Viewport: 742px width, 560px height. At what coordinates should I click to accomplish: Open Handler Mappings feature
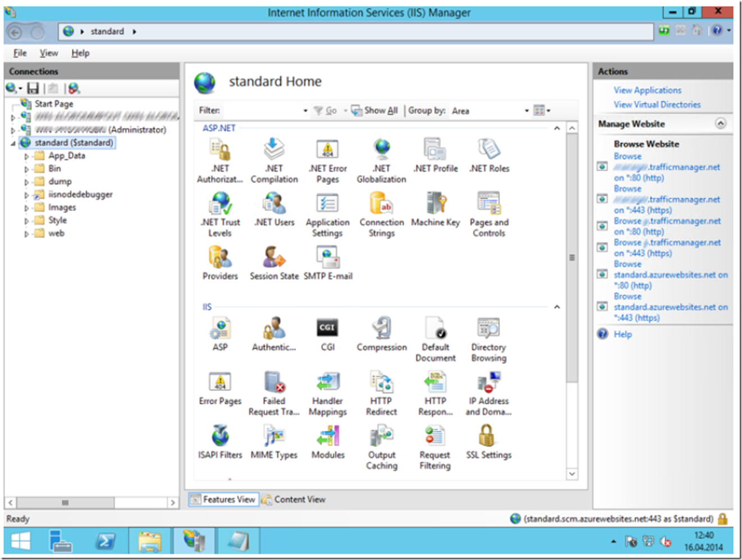point(328,393)
